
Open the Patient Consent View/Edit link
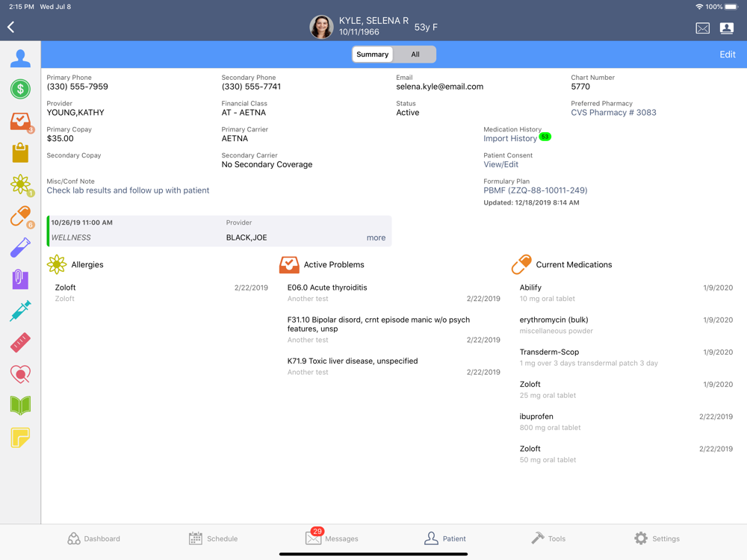tap(500, 164)
